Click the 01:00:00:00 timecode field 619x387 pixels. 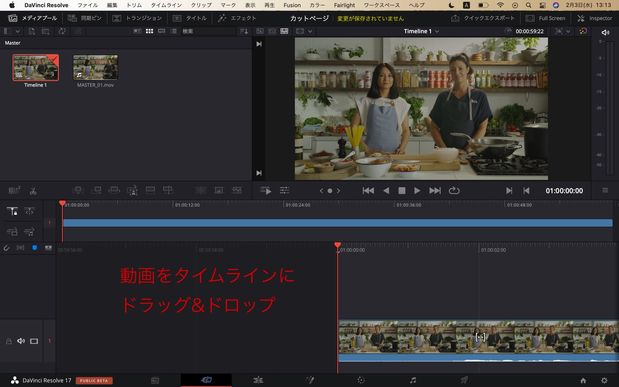[x=564, y=191]
